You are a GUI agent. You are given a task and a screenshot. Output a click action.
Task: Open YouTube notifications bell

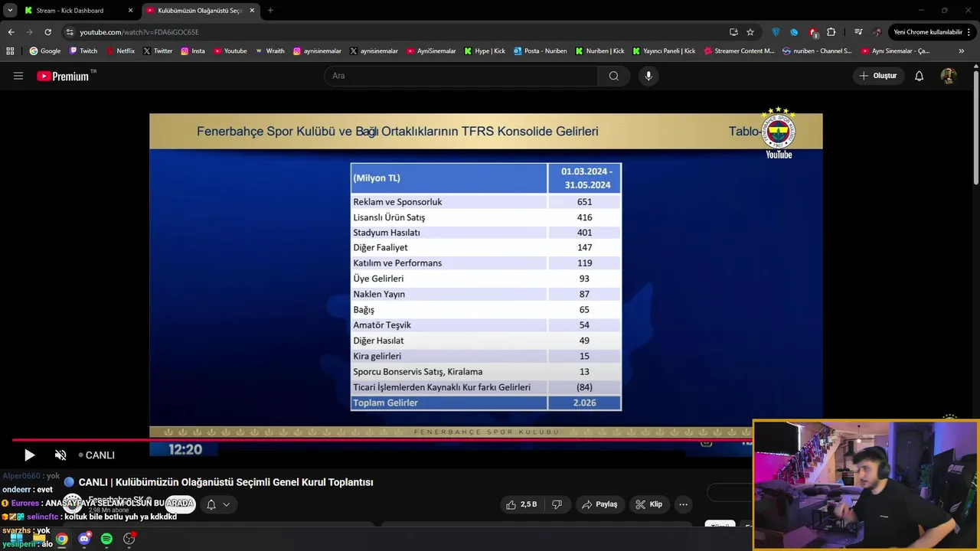point(920,76)
